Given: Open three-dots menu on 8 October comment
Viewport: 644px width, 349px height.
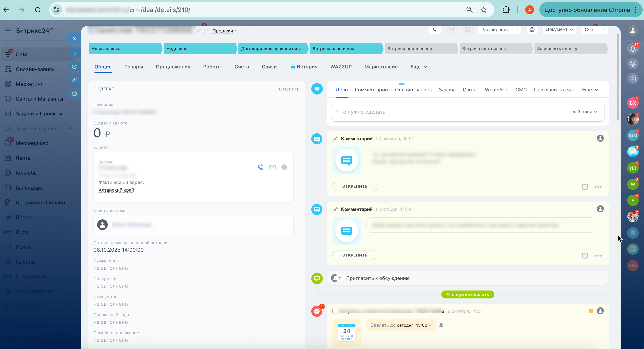Looking at the screenshot, I should point(598,255).
